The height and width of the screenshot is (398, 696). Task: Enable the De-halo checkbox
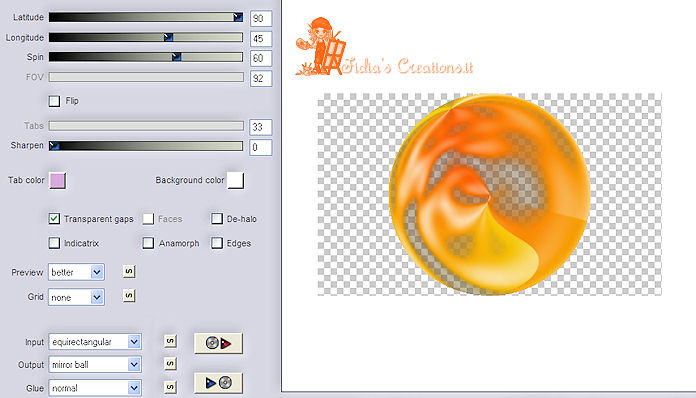tap(217, 218)
